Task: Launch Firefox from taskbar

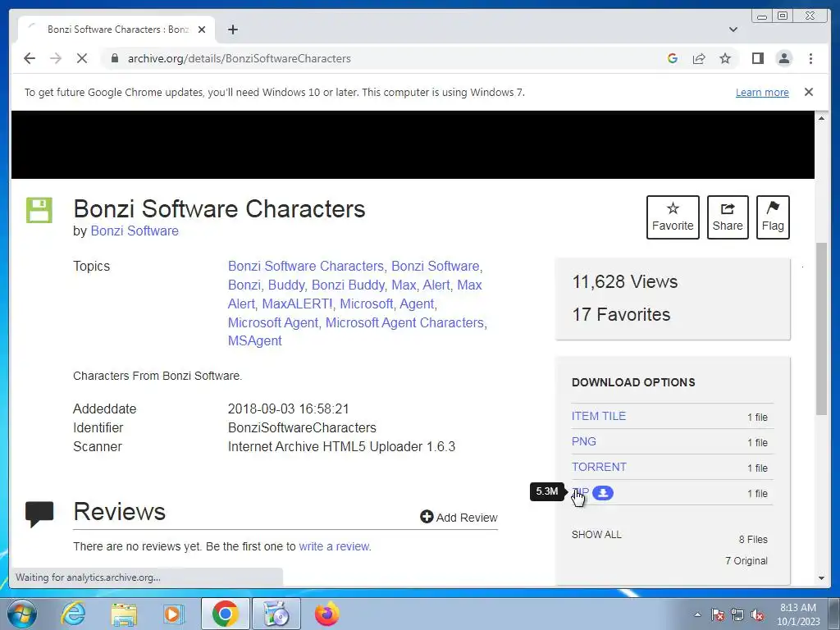Action: (x=326, y=614)
